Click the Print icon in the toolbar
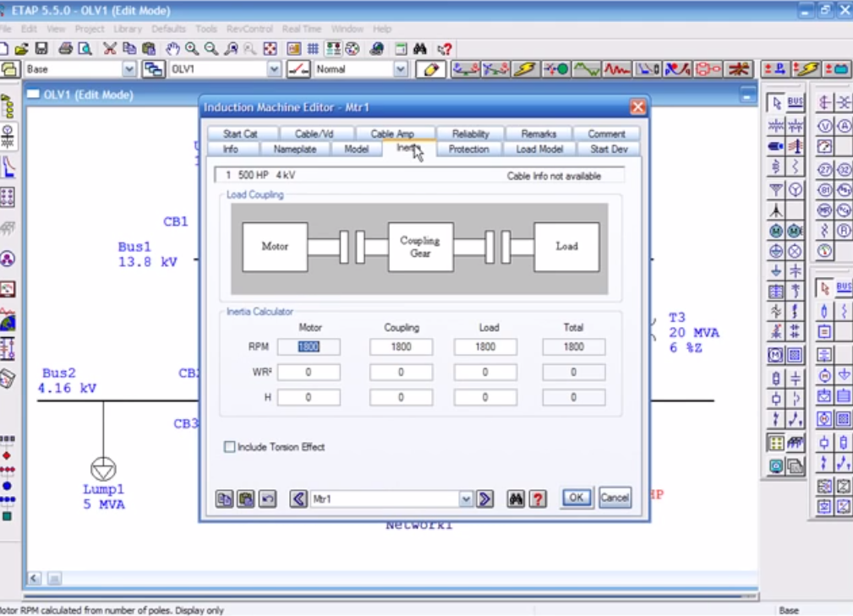853x616 pixels. click(65, 49)
